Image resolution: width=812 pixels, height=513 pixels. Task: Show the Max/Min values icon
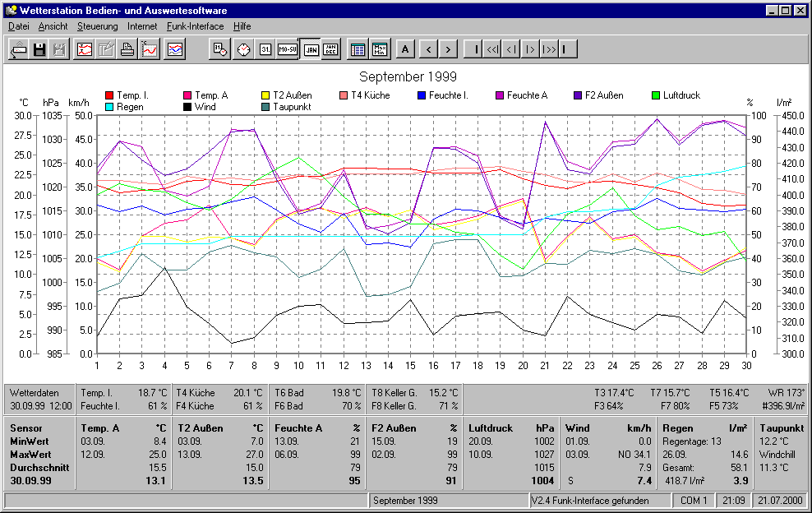379,49
